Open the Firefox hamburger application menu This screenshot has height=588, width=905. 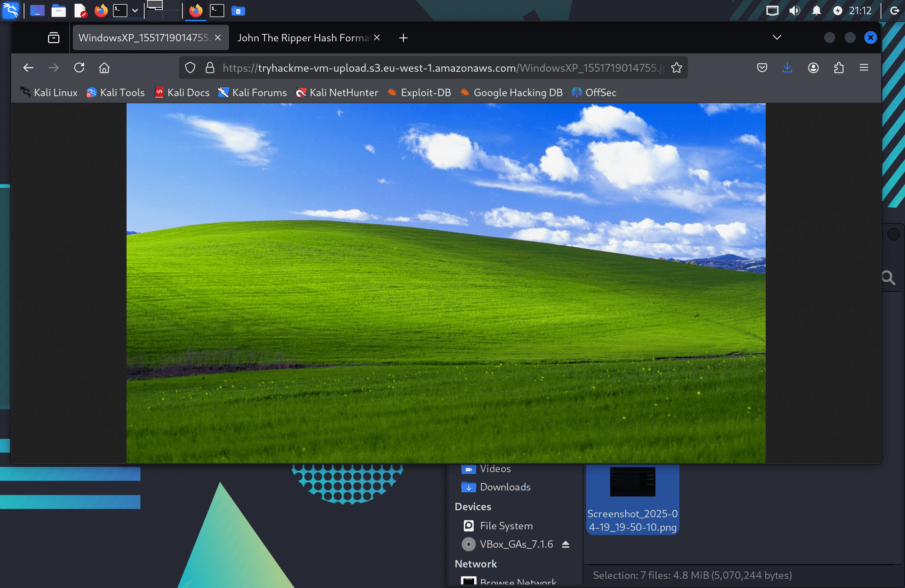[864, 67]
